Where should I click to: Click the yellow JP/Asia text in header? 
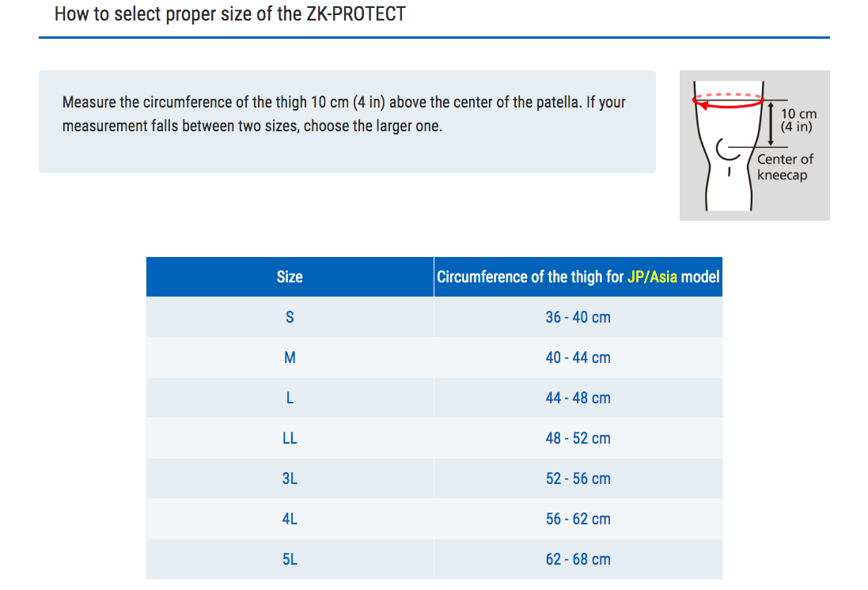pos(652,277)
